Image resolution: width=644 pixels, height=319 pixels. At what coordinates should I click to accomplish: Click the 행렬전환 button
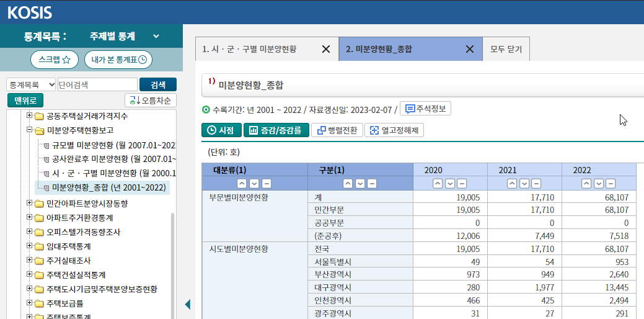pos(337,130)
